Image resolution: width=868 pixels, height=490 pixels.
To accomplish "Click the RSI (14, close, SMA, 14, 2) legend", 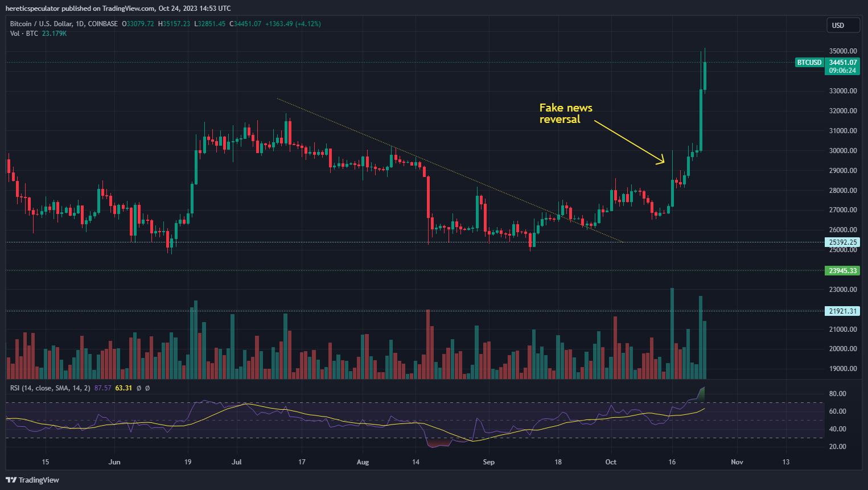I will pyautogui.click(x=50, y=388).
